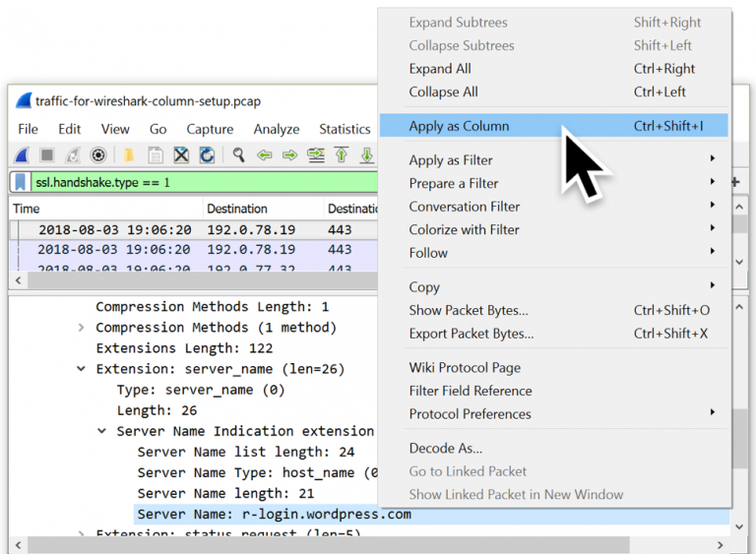This screenshot has width=756, height=554.
Task: Click the find packet magnifier icon
Action: (238, 155)
